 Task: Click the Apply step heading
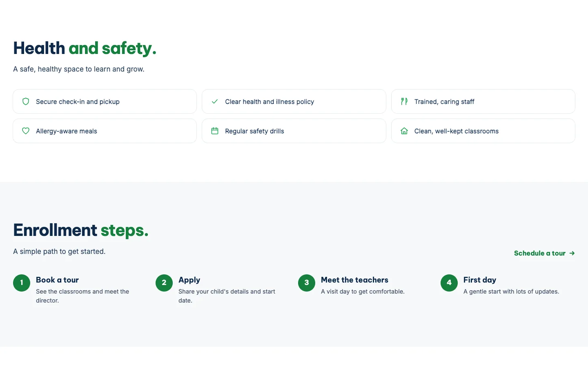(189, 280)
